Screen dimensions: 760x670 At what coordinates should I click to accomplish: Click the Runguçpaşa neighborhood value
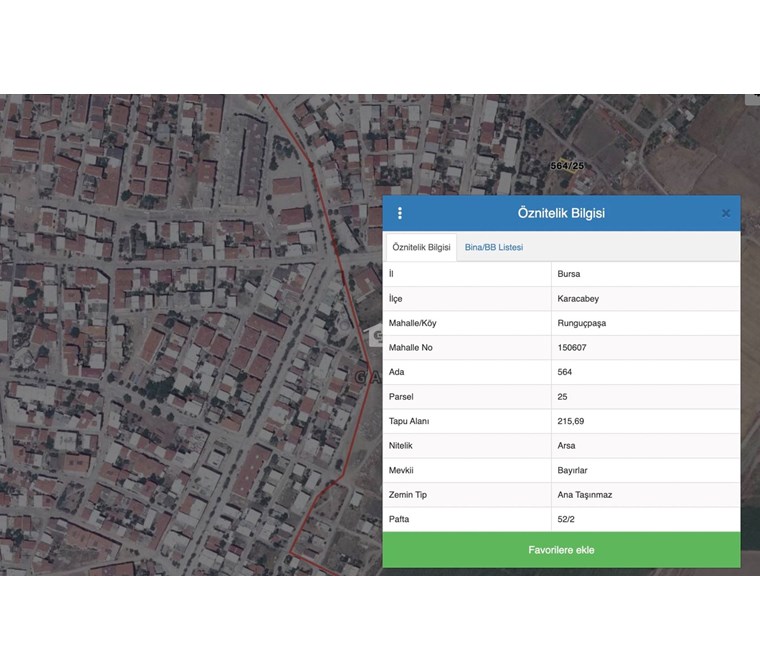(x=582, y=323)
